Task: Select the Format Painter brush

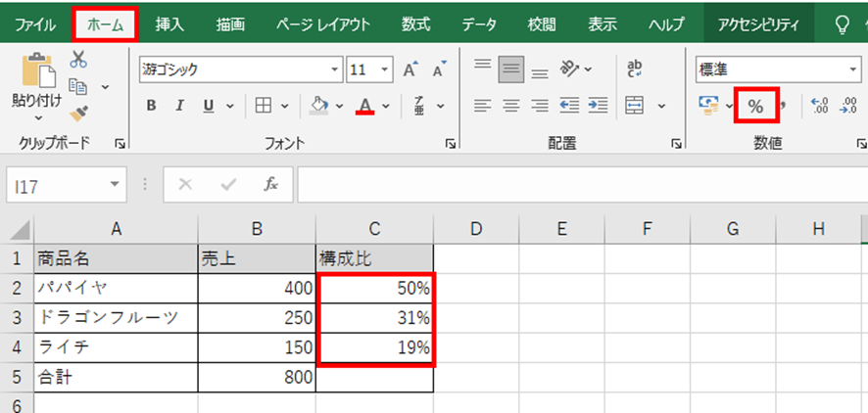Action: [x=79, y=113]
